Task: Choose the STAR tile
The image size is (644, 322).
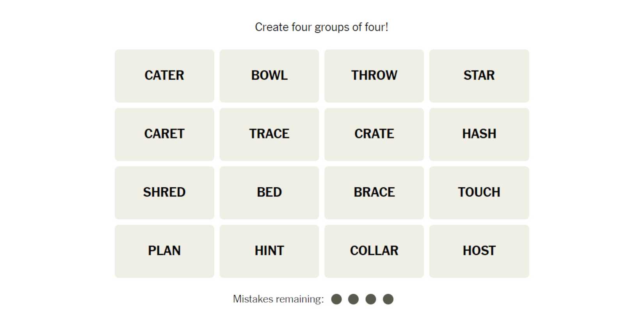Action: (x=479, y=76)
